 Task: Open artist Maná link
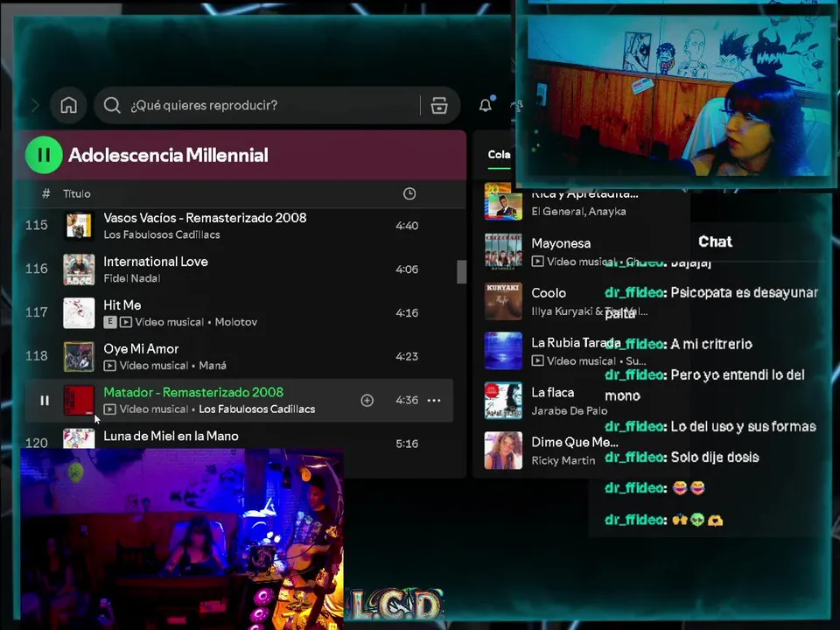tap(212, 366)
